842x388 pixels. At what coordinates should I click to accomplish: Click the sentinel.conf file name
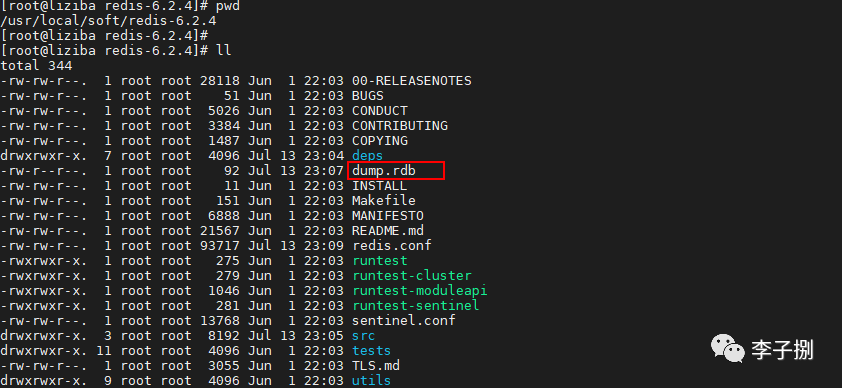click(x=404, y=321)
